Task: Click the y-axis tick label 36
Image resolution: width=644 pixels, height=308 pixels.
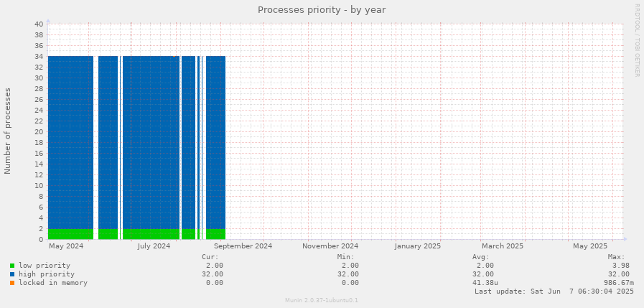Action: 39,45
